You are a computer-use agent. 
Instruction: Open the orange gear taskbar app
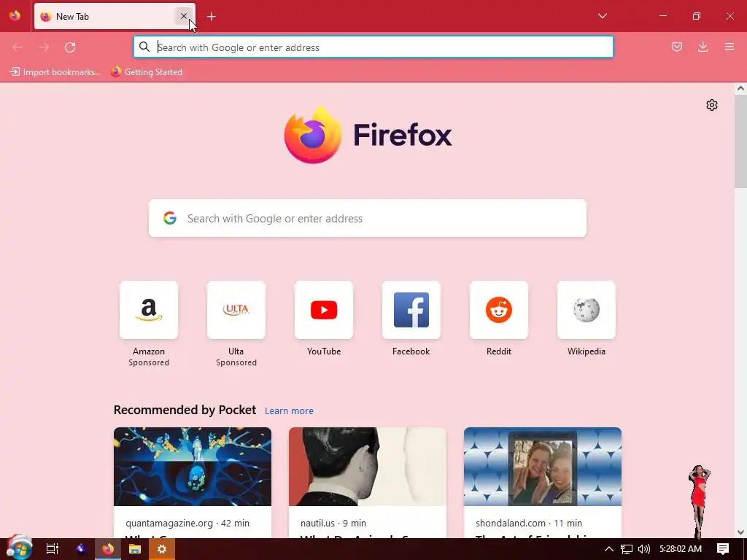tap(162, 549)
